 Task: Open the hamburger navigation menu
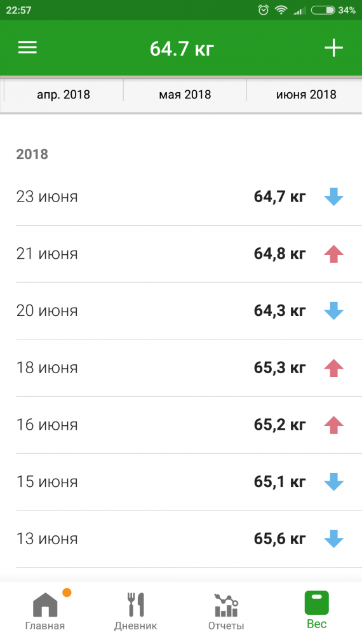point(27,48)
